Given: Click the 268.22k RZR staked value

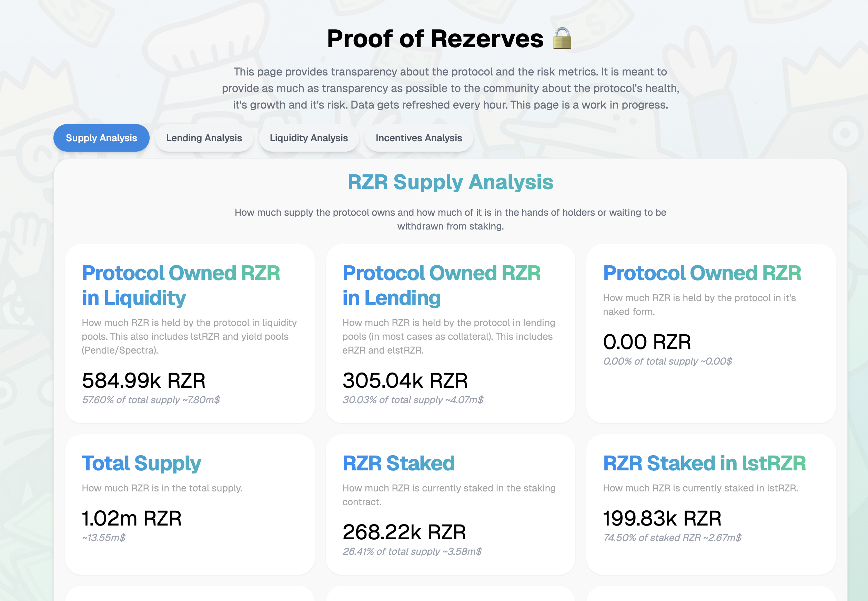Looking at the screenshot, I should tap(404, 532).
